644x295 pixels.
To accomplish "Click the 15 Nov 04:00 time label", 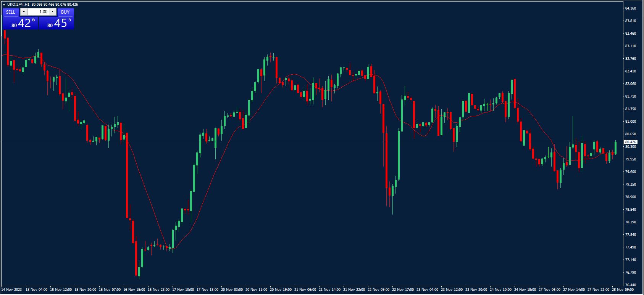I will [37, 290].
